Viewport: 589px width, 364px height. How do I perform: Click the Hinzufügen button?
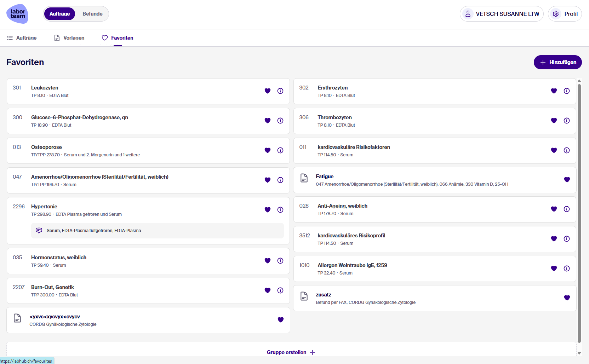[x=557, y=62]
